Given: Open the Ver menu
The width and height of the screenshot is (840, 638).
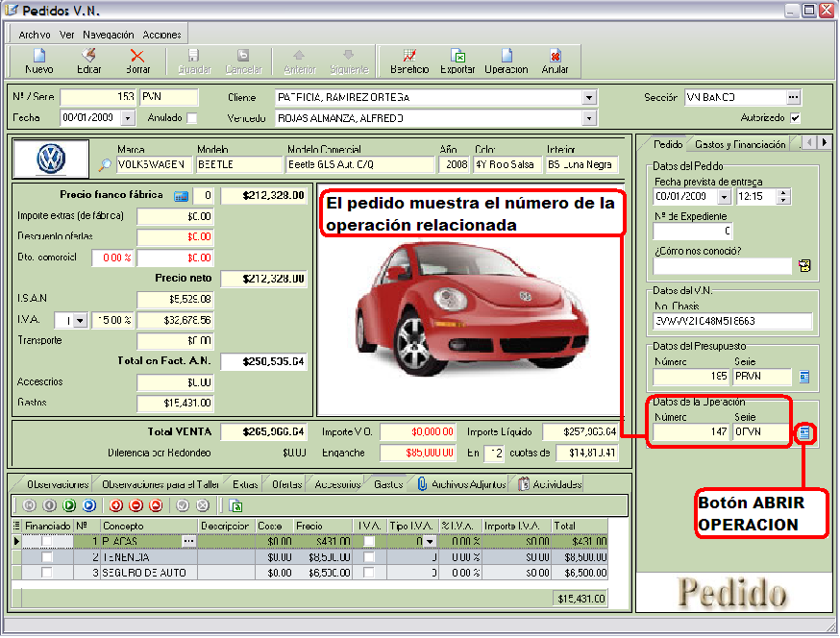Looking at the screenshot, I should (67, 35).
